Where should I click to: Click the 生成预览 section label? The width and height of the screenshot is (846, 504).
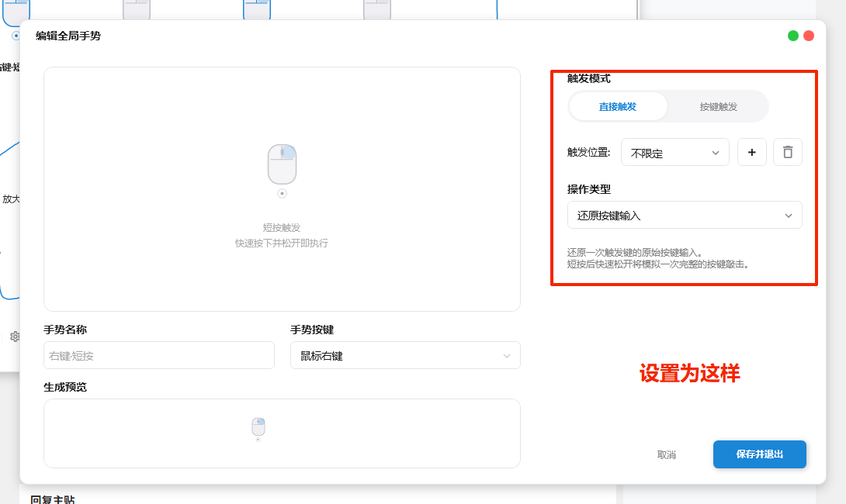coord(65,387)
